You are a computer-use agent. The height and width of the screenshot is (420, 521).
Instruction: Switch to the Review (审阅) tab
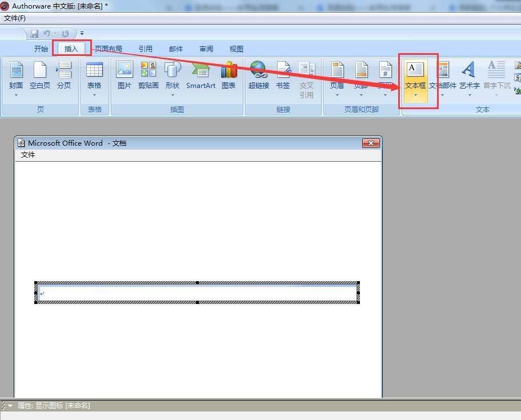coord(206,49)
